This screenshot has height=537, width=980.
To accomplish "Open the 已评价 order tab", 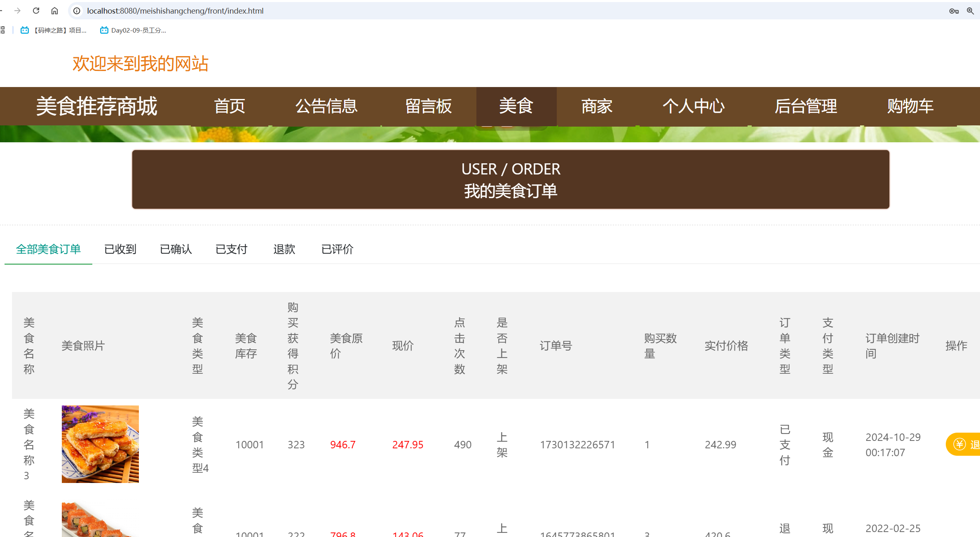I will [x=337, y=249].
